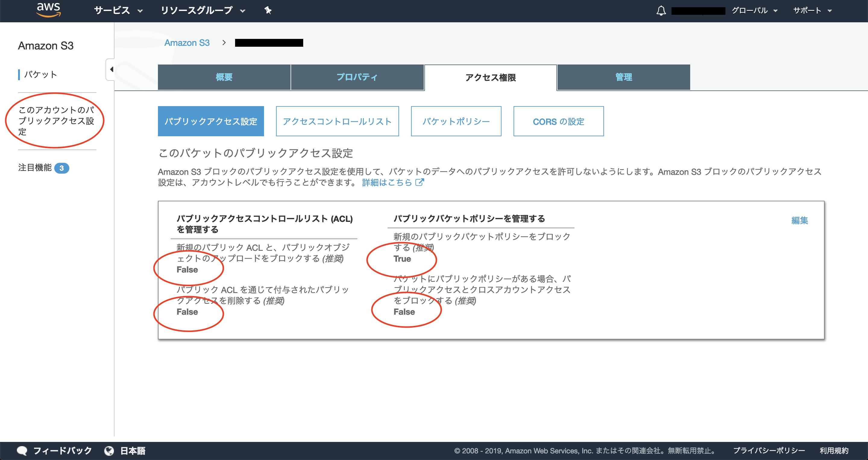Open the プライバシーポリシー footer link
This screenshot has height=460, width=868.
(769, 451)
